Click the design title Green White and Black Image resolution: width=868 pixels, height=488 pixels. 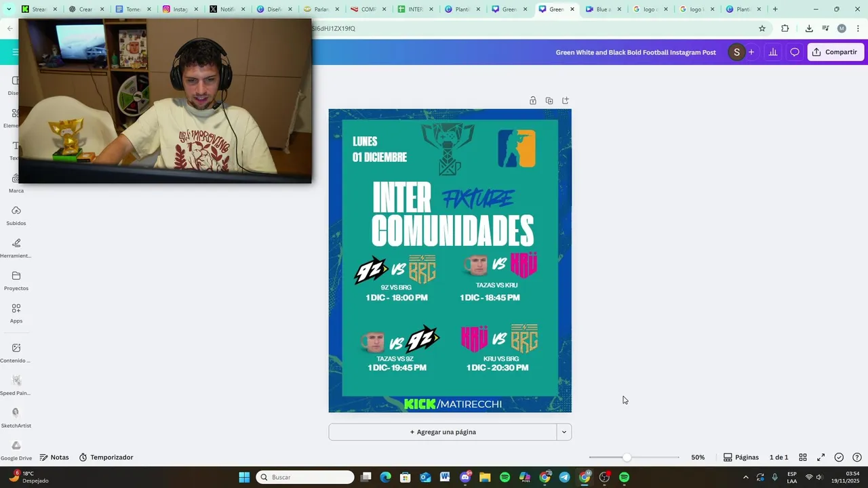tap(635, 52)
